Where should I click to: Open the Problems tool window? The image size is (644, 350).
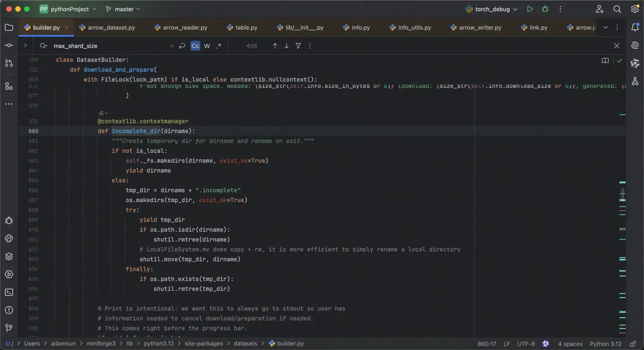pos(9,310)
